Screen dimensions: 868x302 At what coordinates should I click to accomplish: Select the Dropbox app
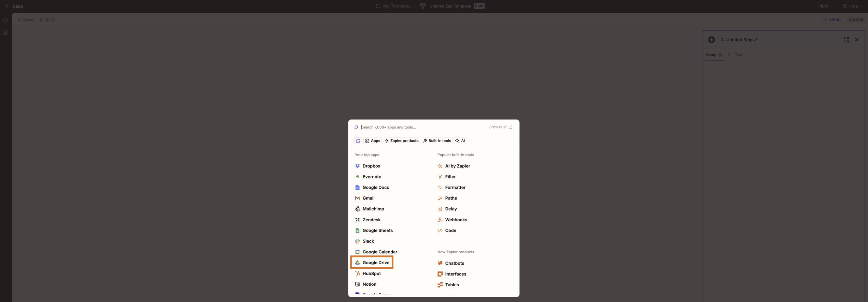[x=368, y=166]
